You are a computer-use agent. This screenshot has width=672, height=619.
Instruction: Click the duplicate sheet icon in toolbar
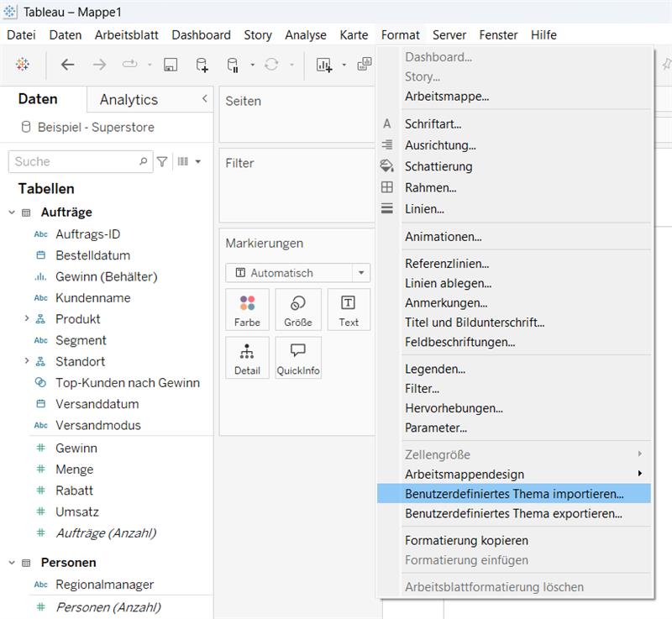pyautogui.click(x=365, y=65)
